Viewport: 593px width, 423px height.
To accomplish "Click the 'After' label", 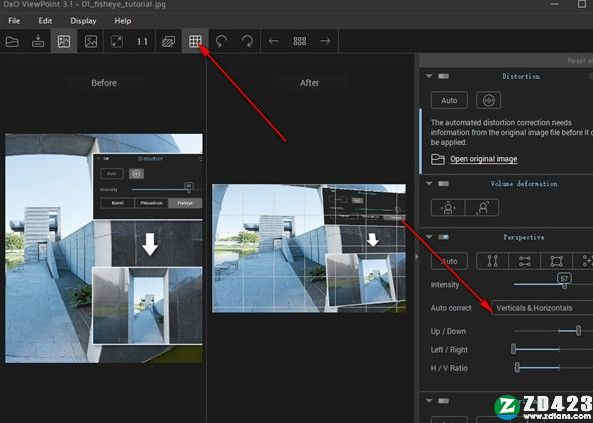I will coord(309,83).
